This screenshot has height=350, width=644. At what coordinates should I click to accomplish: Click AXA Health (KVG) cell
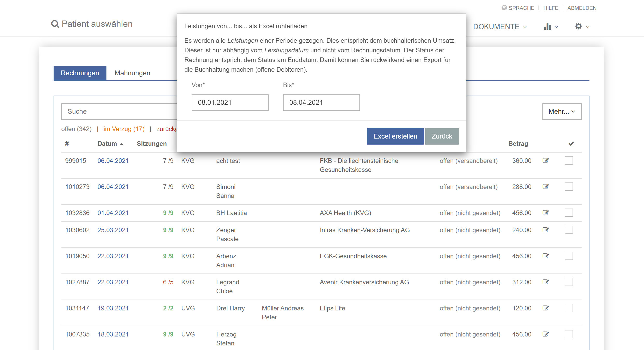(x=345, y=213)
